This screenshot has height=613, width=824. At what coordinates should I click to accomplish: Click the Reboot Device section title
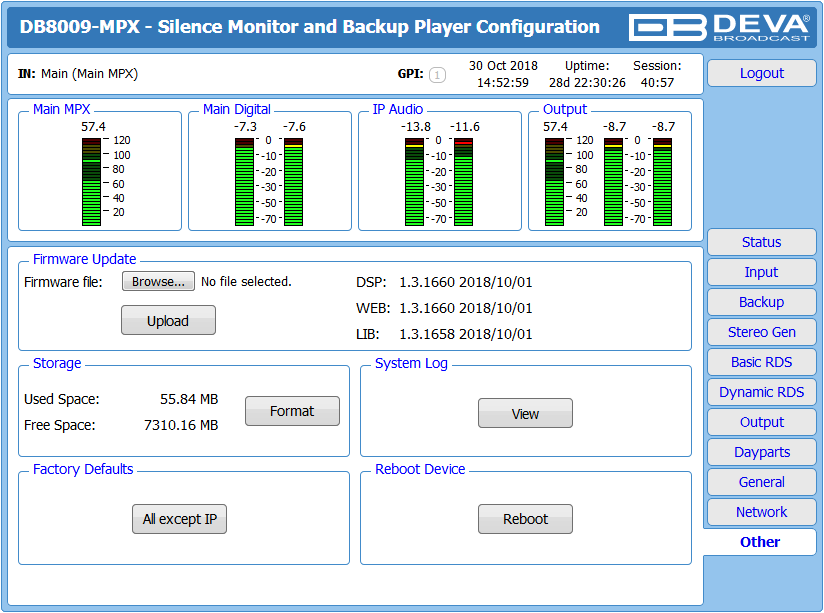coord(420,469)
